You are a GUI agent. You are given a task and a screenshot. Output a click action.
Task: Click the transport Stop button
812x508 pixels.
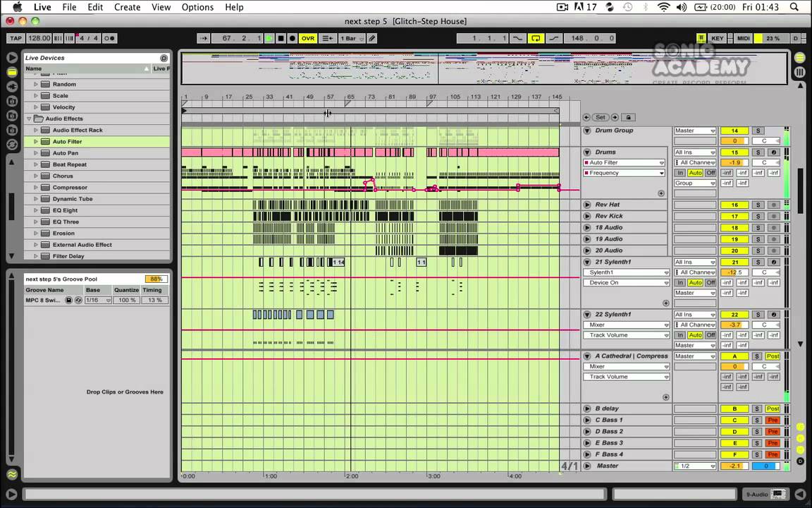pos(281,38)
